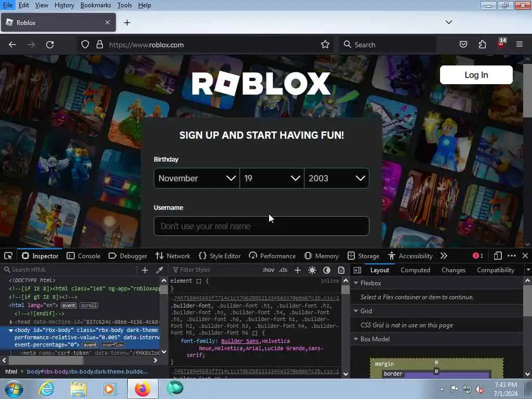Switch to the Computed sidebar tab
This screenshot has width=532, height=399.
pos(415,270)
